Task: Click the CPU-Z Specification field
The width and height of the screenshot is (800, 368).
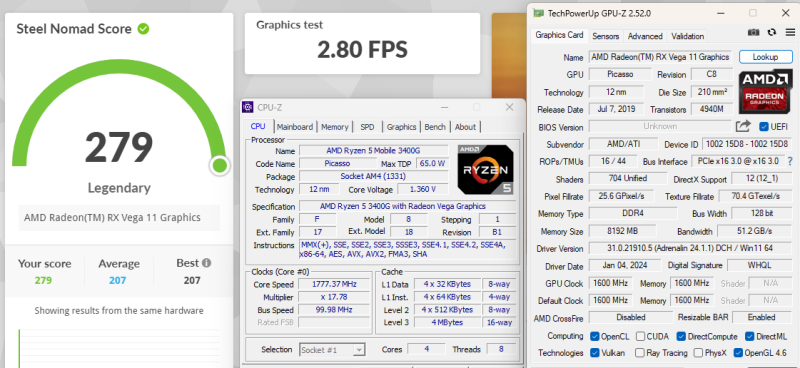Action: [x=407, y=207]
